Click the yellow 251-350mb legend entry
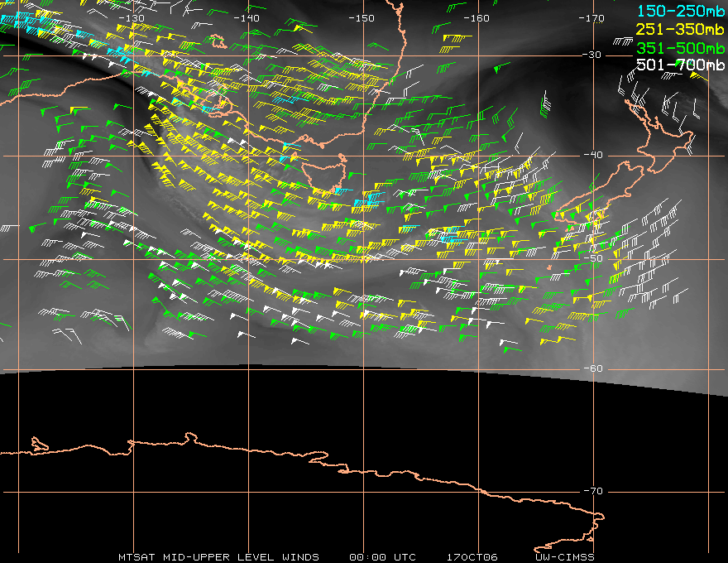This screenshot has height=563, width=728. click(x=681, y=29)
